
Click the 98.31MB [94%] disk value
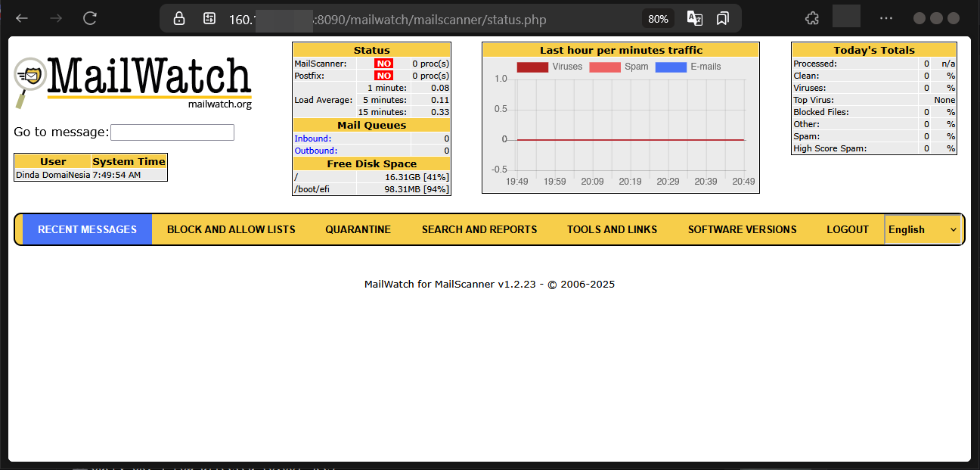click(x=417, y=189)
